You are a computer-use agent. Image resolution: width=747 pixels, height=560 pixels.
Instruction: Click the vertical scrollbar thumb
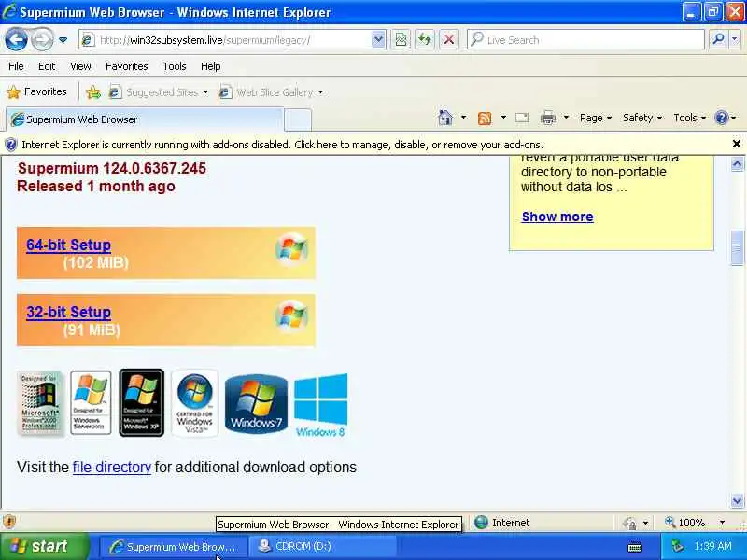[737, 247]
